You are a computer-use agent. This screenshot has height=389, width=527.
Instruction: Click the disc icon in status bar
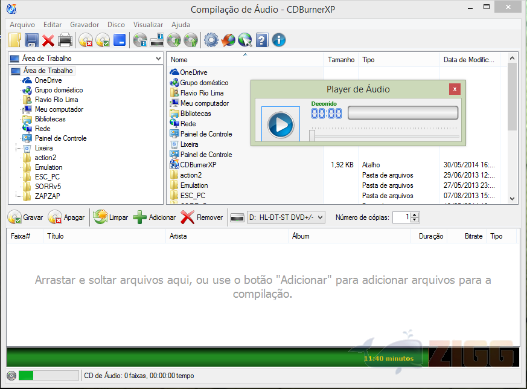click(11, 376)
